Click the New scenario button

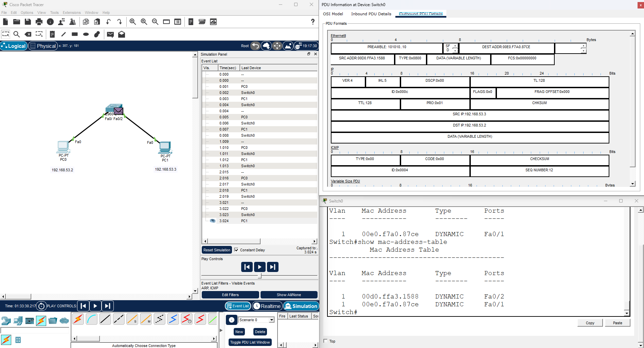click(239, 332)
